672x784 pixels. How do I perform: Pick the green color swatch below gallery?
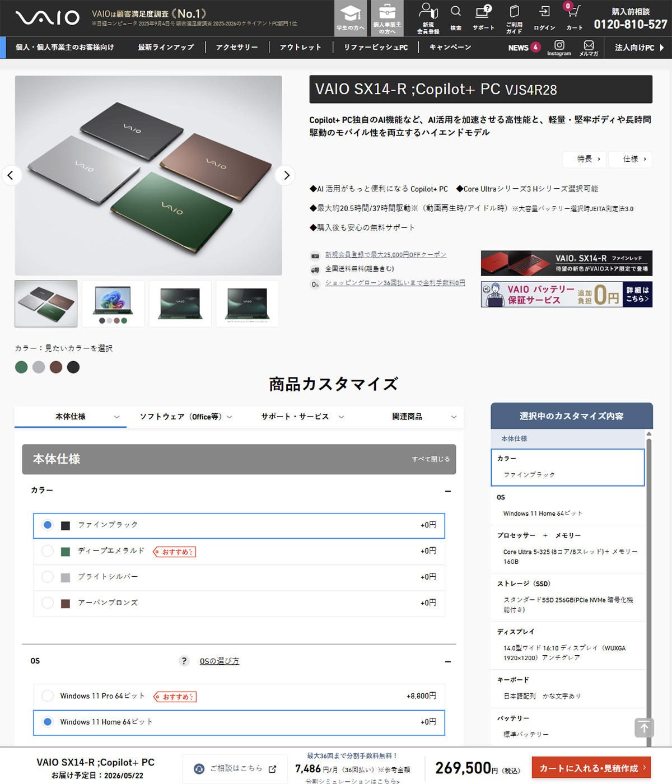[21, 367]
